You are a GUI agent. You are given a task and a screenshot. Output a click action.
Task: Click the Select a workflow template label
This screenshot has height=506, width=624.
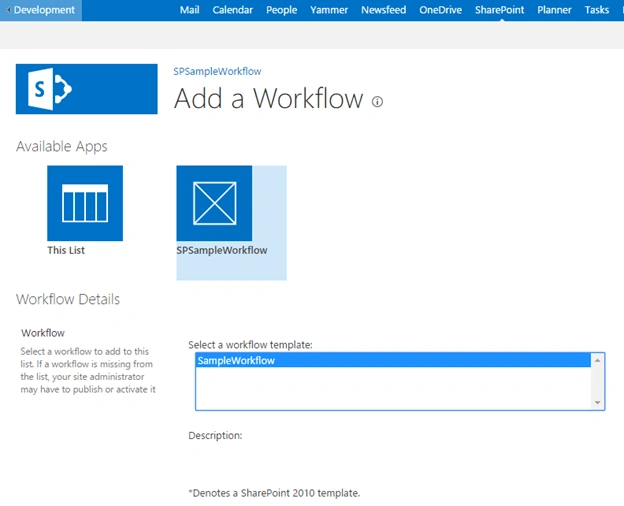tap(250, 345)
